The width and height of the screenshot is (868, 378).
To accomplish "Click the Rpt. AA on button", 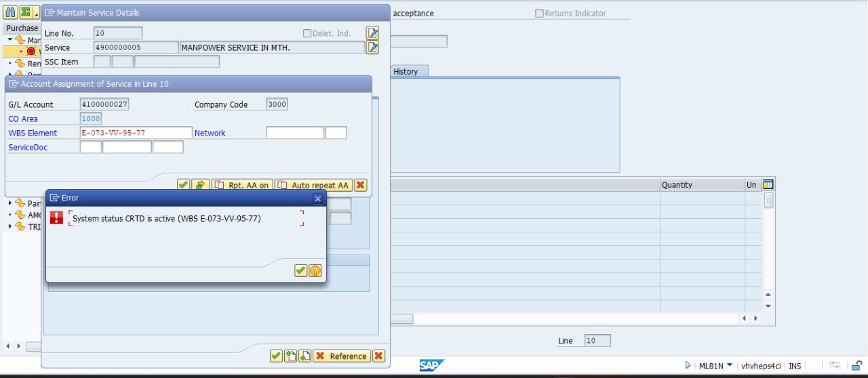I will 242,185.
